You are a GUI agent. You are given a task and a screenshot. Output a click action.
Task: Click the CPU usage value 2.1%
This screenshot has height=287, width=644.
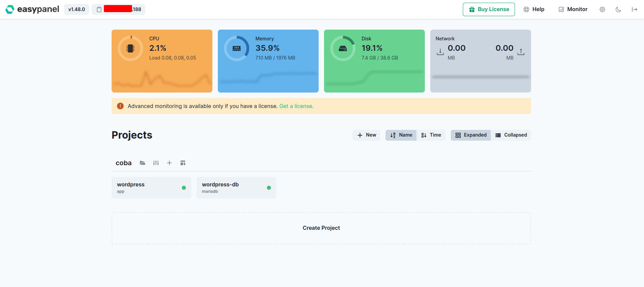click(x=158, y=48)
